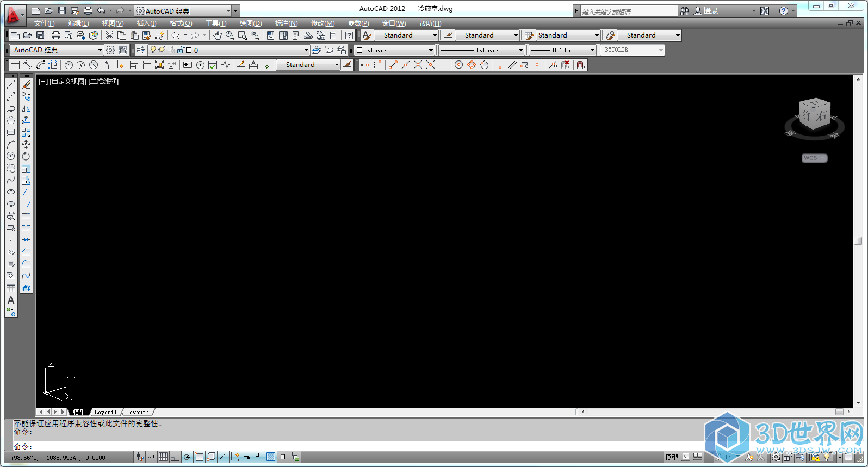Click the Plot printer icon
The height and width of the screenshot is (467, 868).
(56, 35)
